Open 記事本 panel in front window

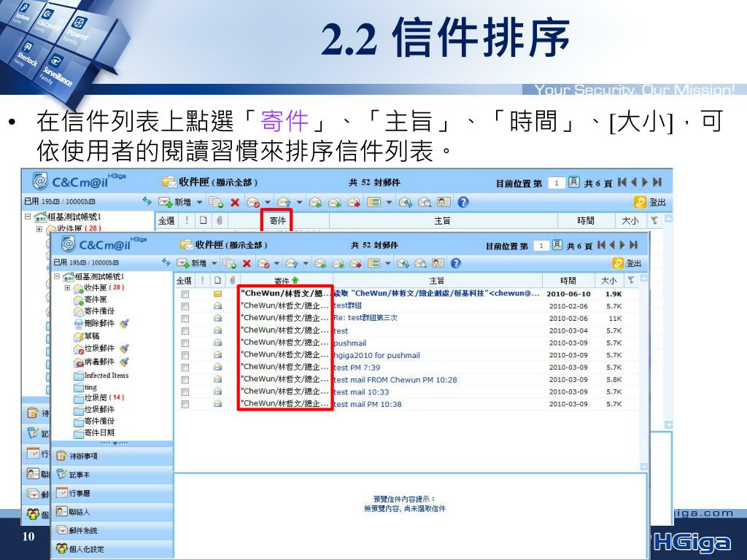coord(112,475)
